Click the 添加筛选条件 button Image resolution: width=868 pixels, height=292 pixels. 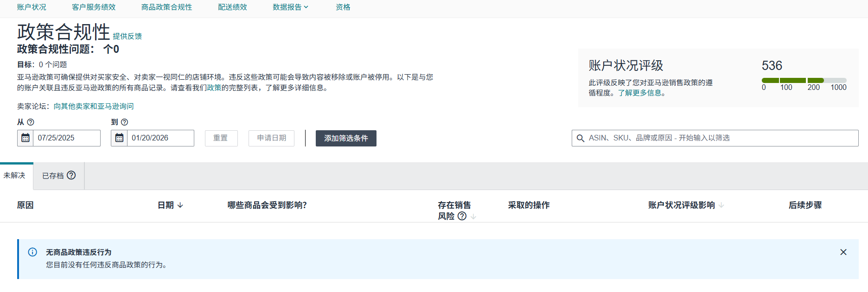click(x=346, y=138)
